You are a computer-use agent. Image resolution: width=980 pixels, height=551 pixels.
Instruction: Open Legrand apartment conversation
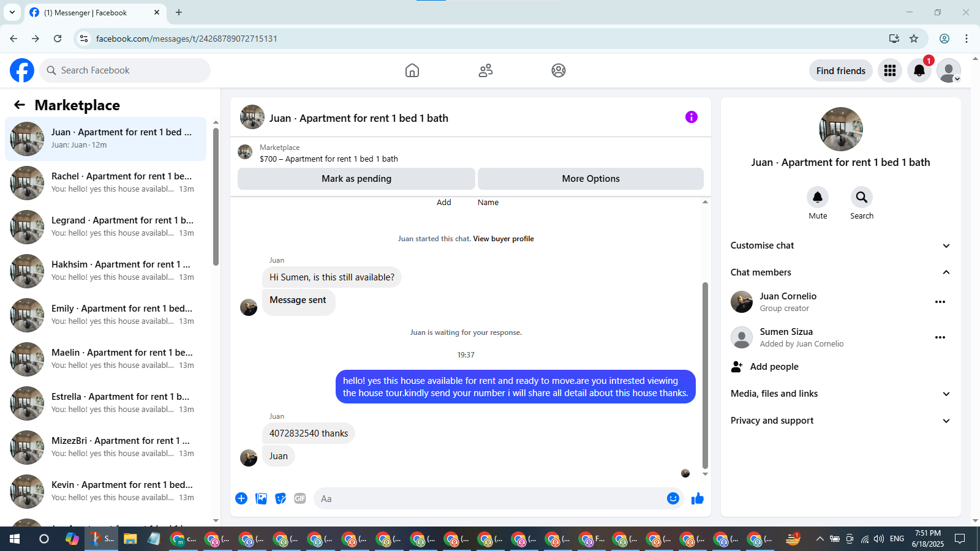coord(106,227)
